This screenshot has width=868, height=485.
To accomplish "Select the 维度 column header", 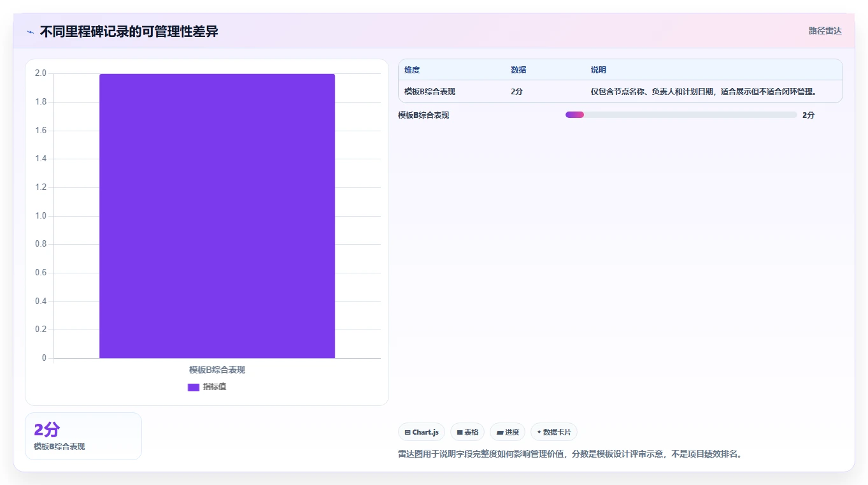I will pyautogui.click(x=412, y=70).
